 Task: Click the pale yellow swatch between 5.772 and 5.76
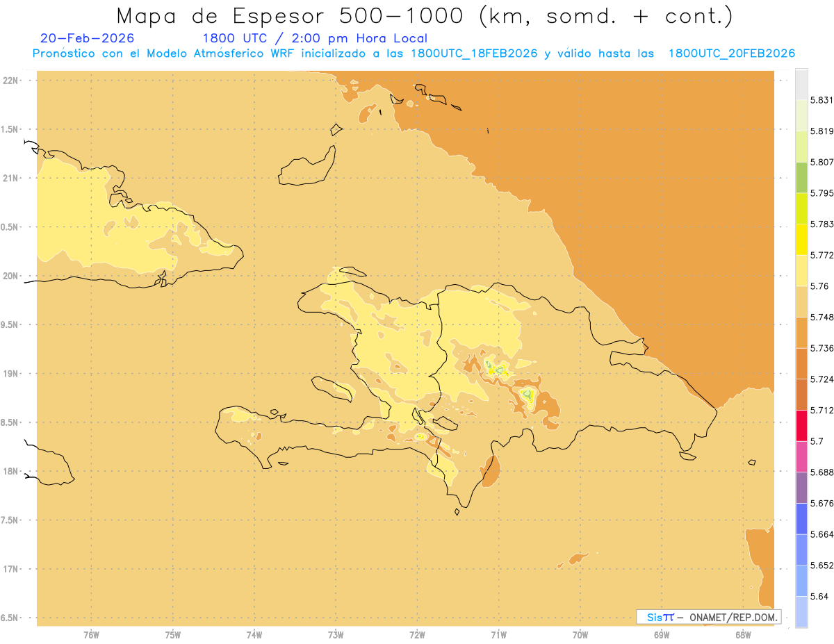tap(801, 270)
